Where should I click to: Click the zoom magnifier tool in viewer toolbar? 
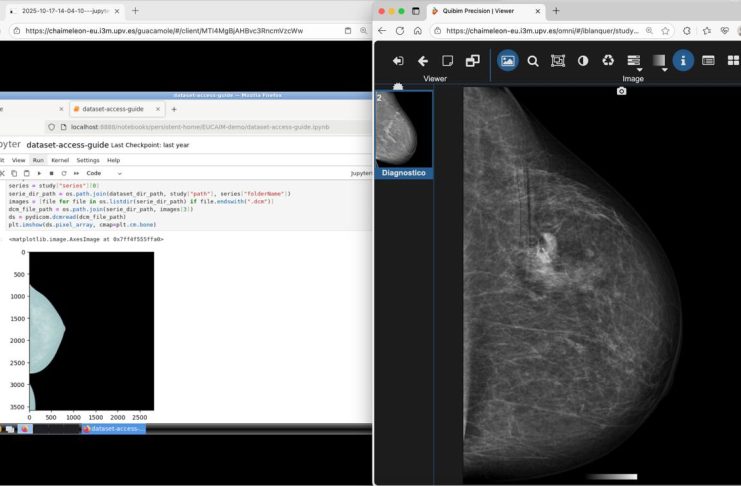coord(533,61)
